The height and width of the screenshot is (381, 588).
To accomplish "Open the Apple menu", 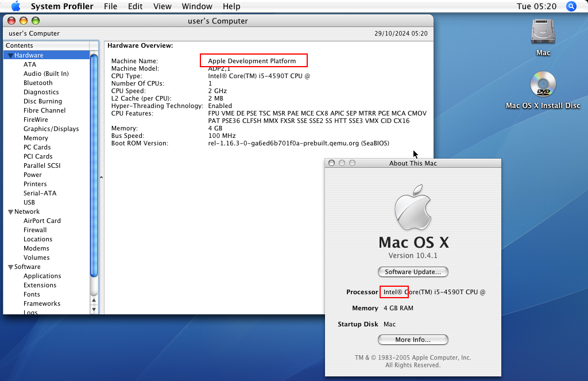I will pos(16,6).
